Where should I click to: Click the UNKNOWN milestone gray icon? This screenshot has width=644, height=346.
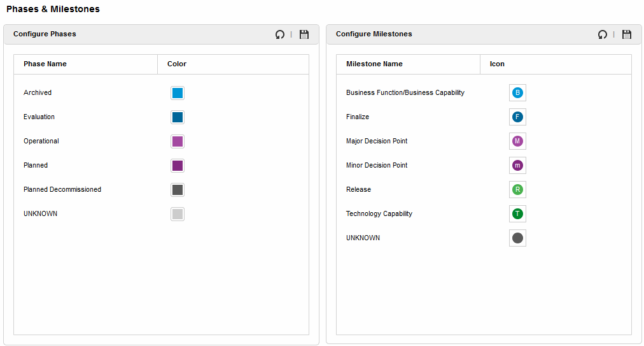point(517,238)
